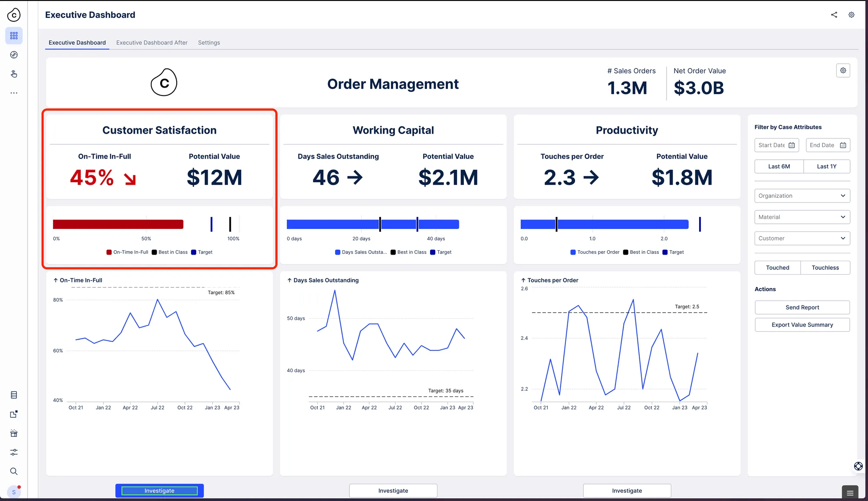Click the blue Days Sales Outsta... legend swatch
Viewport: 868px width, 501px height.
click(338, 252)
